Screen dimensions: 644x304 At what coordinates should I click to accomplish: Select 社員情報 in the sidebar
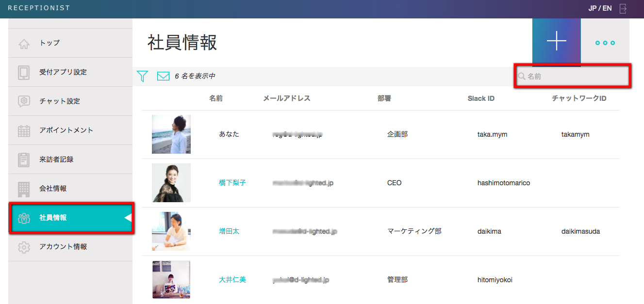(x=53, y=218)
